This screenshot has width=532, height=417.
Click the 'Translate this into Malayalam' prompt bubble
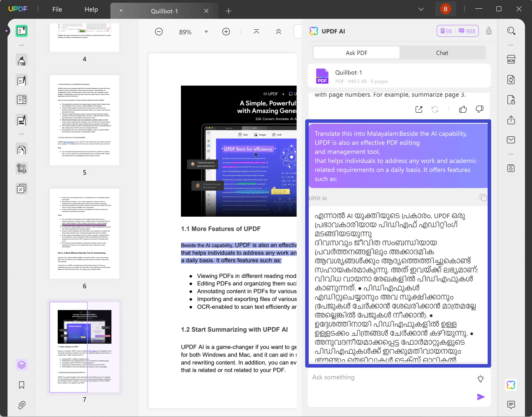coord(398,156)
